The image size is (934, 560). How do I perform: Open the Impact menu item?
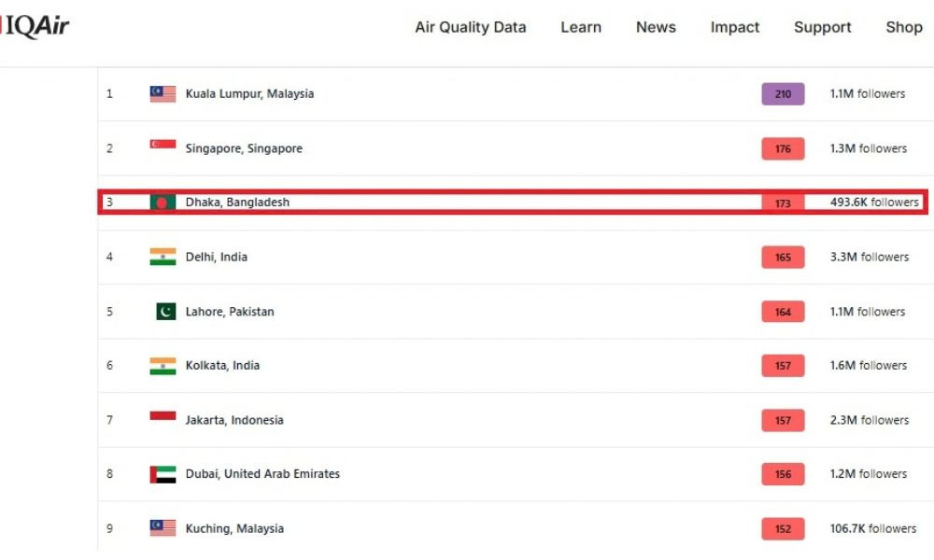coord(735,27)
